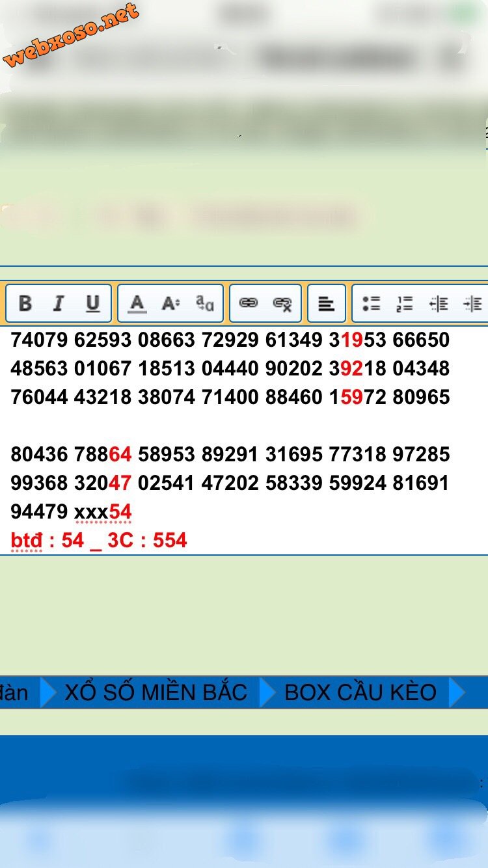Click the number 31953 with red digits
The image size is (488, 868).
click(x=358, y=340)
